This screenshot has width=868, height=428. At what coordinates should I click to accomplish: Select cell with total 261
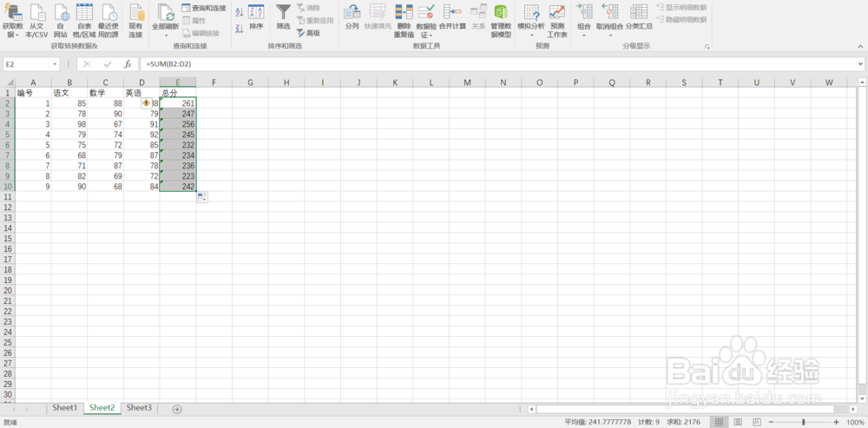click(178, 103)
